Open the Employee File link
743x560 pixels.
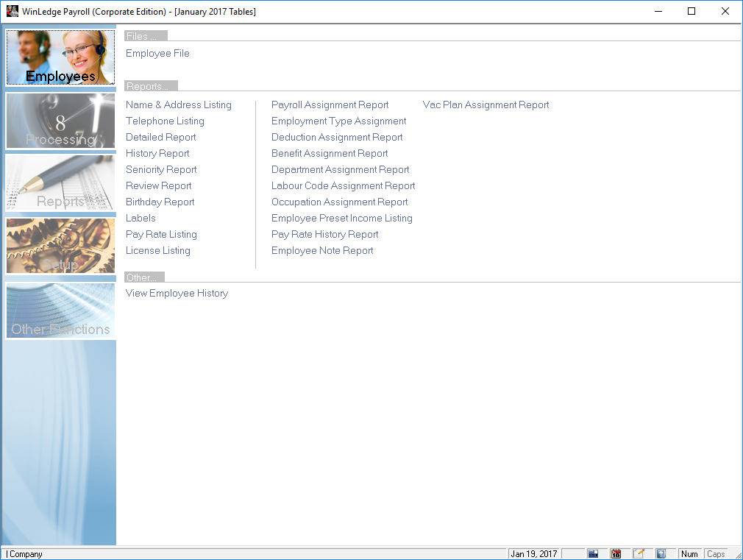click(x=157, y=53)
